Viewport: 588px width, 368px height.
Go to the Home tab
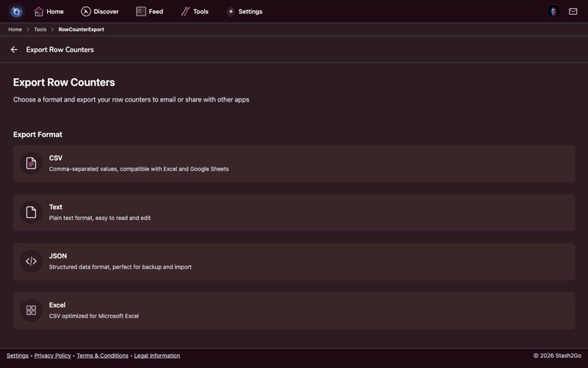tap(49, 12)
